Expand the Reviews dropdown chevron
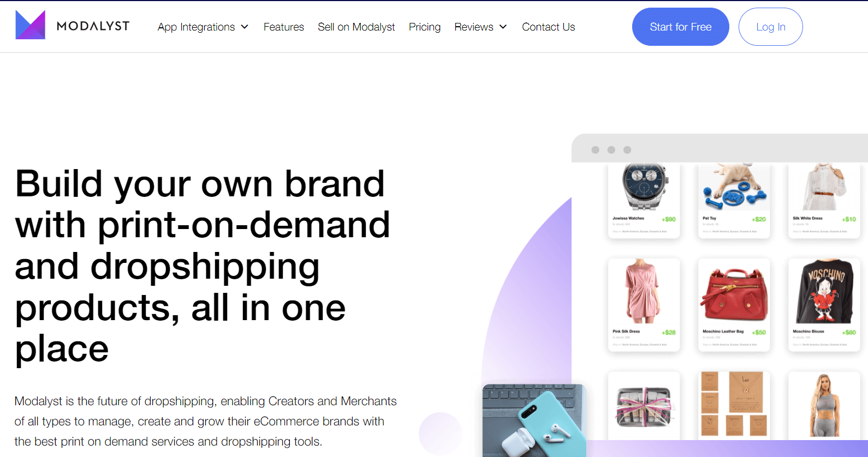The height and width of the screenshot is (457, 868). point(503,27)
